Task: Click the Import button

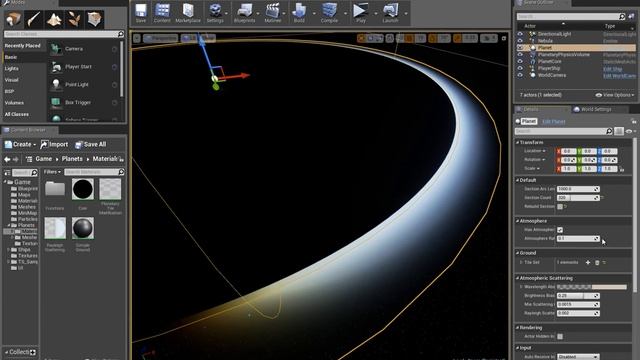Action: tap(54, 144)
